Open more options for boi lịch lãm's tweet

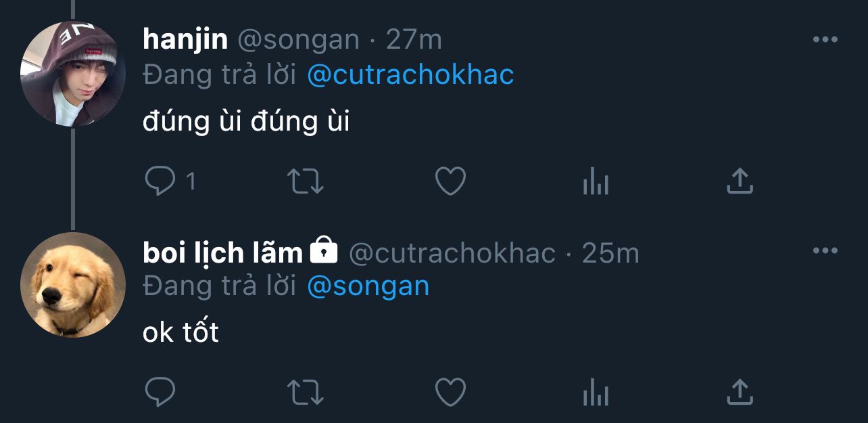[x=825, y=251]
